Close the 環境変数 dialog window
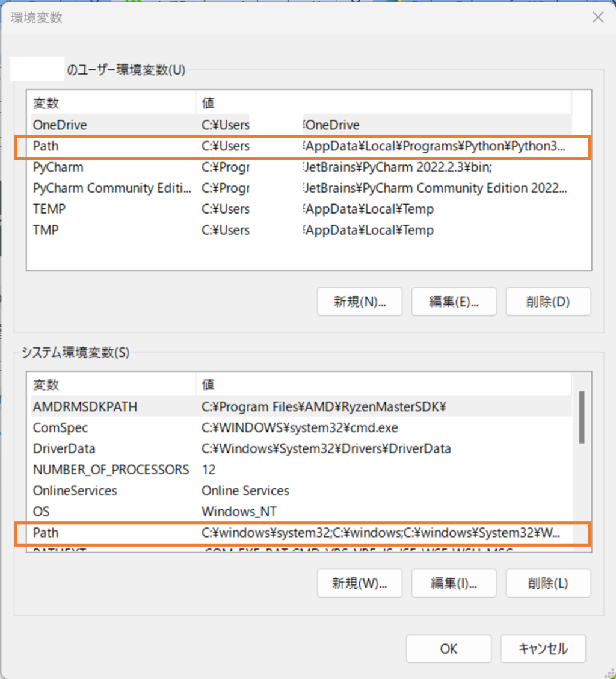This screenshot has height=679, width=616. point(598,17)
